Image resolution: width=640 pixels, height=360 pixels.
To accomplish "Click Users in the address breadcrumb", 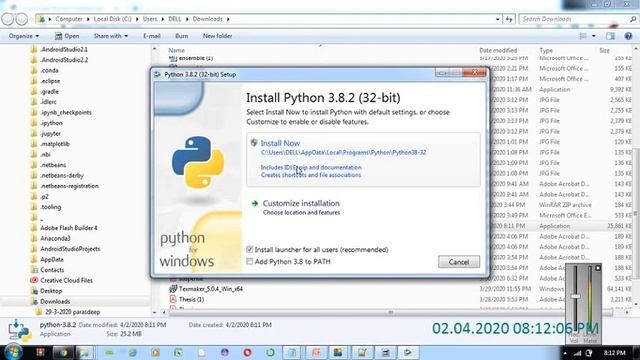I will click(150, 19).
